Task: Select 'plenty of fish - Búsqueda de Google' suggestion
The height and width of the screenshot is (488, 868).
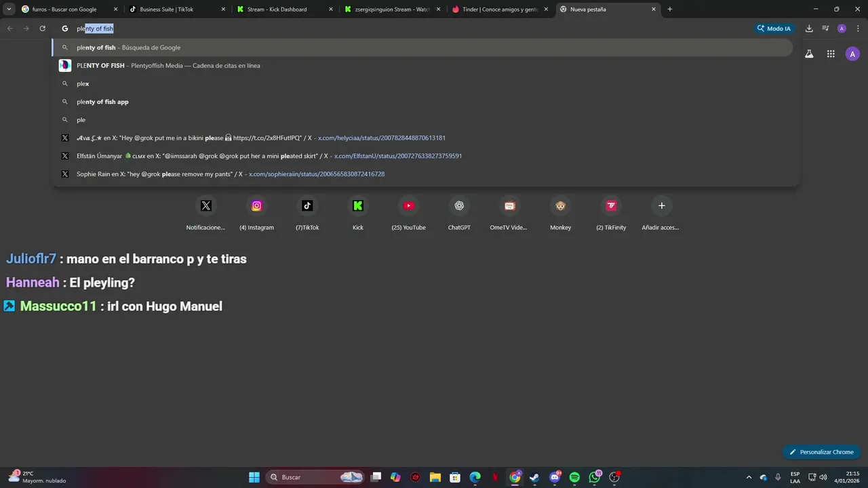Action: coord(422,47)
